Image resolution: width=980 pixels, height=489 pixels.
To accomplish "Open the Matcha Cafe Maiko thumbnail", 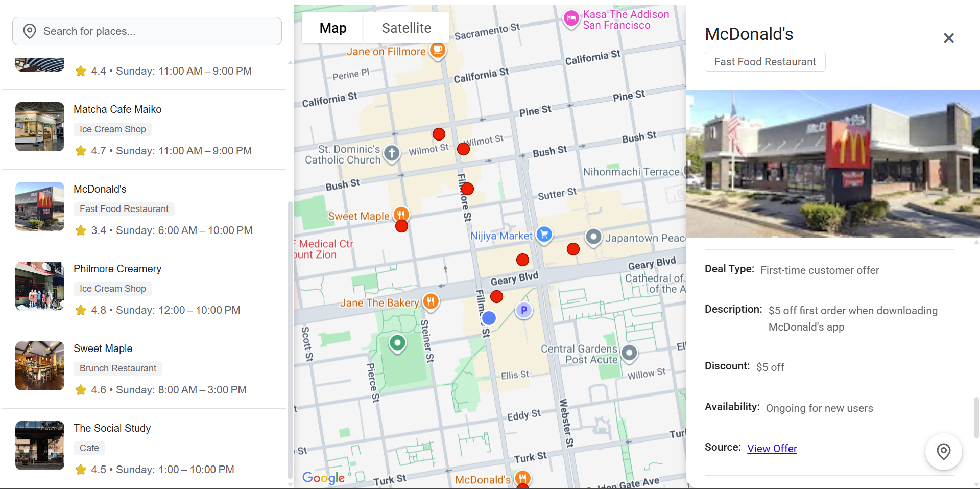I will point(40,127).
